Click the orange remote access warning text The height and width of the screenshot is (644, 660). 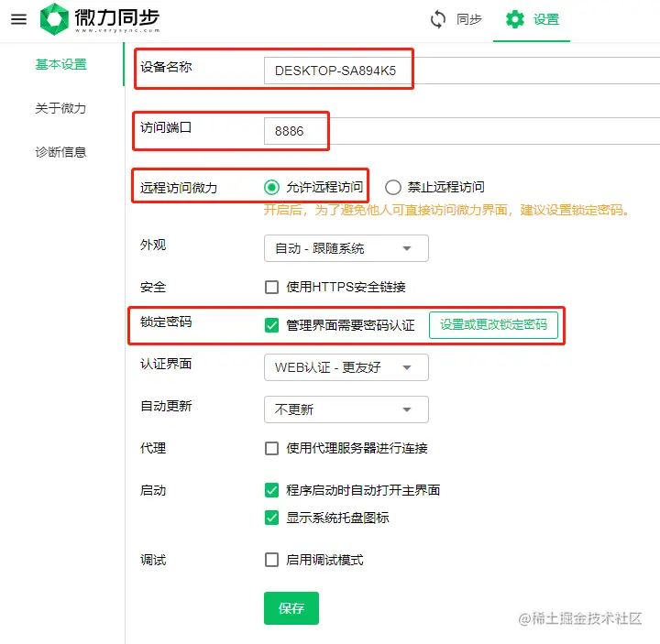click(446, 210)
